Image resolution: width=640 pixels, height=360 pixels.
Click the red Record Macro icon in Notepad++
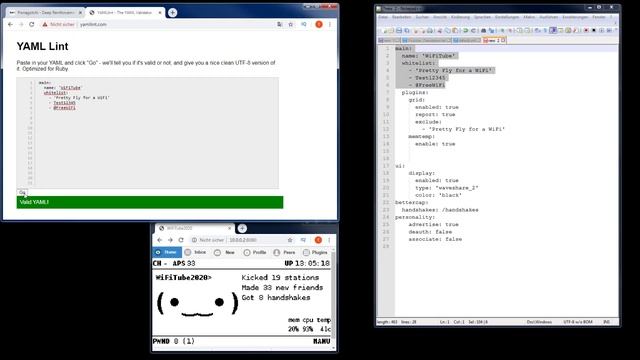587,31
